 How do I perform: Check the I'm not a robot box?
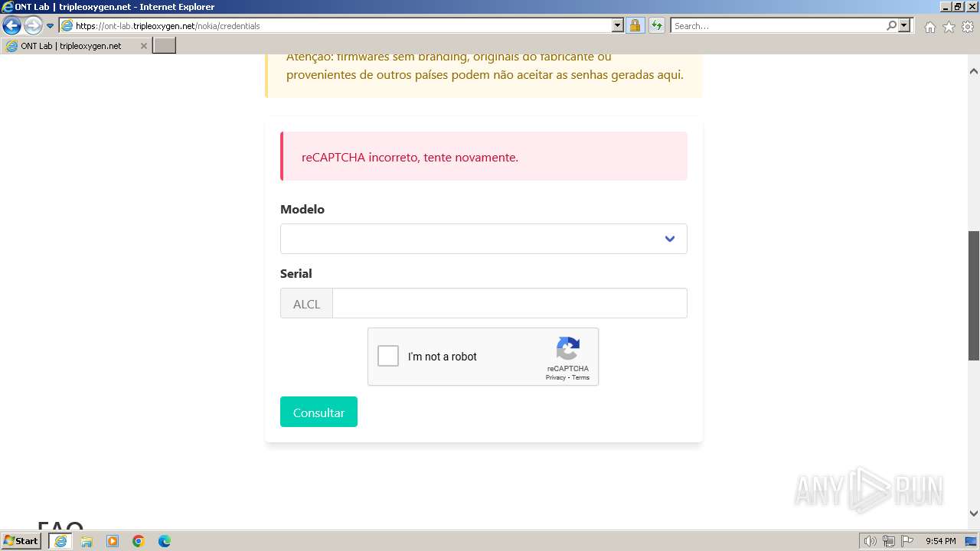coord(388,356)
